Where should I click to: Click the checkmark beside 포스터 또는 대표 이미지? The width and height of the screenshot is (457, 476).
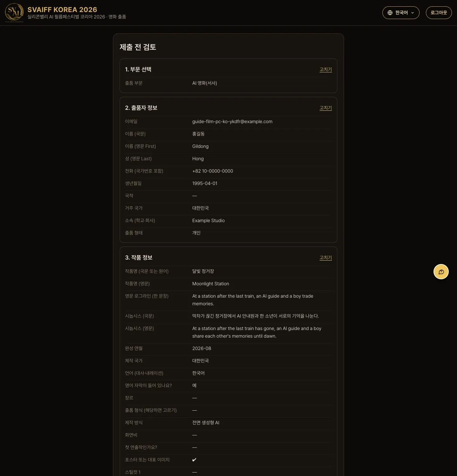[195, 460]
